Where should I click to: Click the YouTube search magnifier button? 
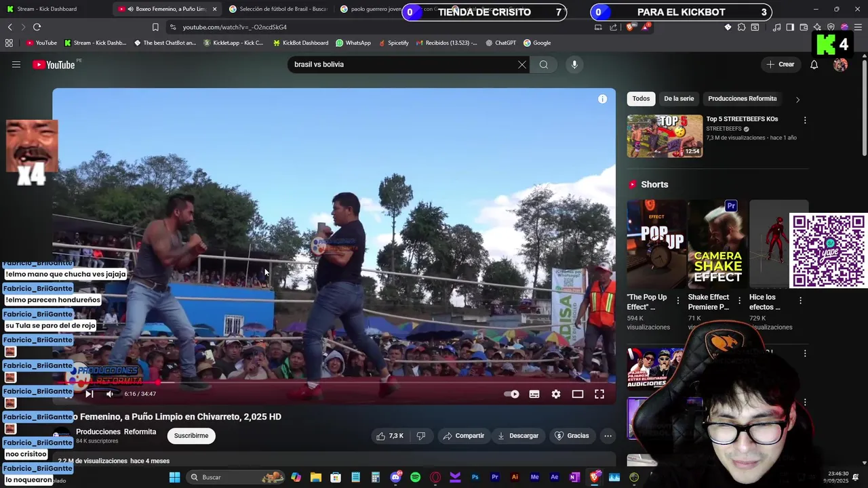pyautogui.click(x=544, y=64)
